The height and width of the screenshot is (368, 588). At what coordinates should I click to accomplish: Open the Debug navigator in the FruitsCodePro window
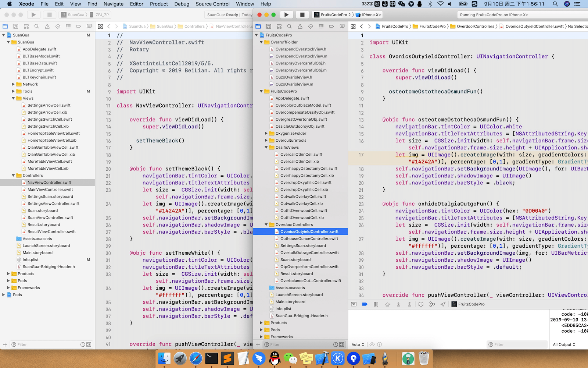(x=321, y=26)
